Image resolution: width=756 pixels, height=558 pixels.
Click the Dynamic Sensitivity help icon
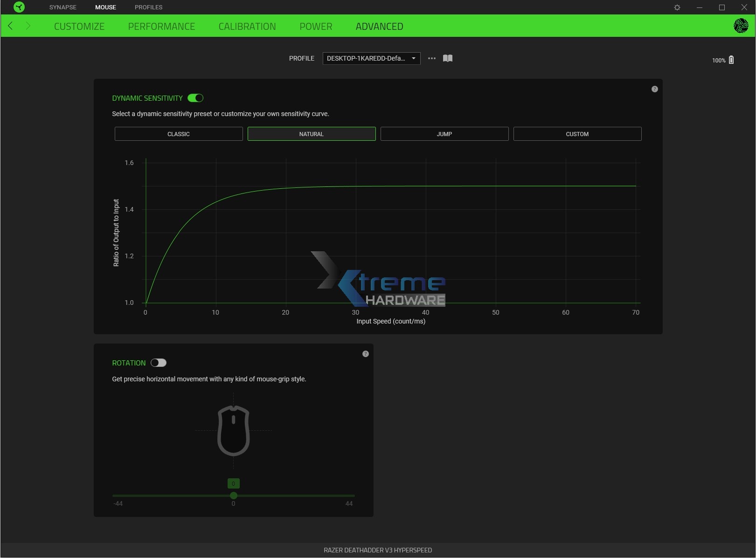pos(654,89)
